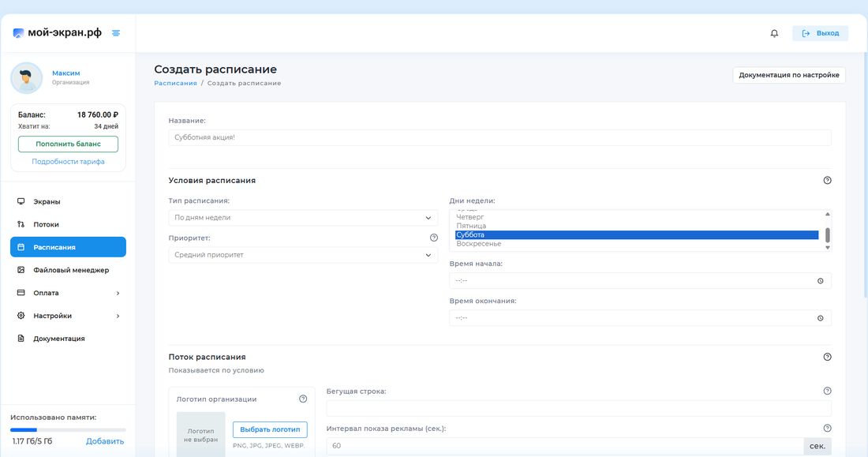
Task: Collapse sidebar using the menu toggle icon
Action: (x=116, y=33)
